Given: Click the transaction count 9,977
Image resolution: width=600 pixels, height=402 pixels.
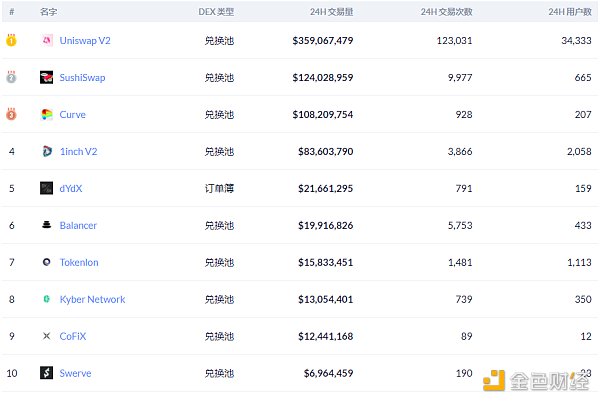Looking at the screenshot, I should (460, 78).
